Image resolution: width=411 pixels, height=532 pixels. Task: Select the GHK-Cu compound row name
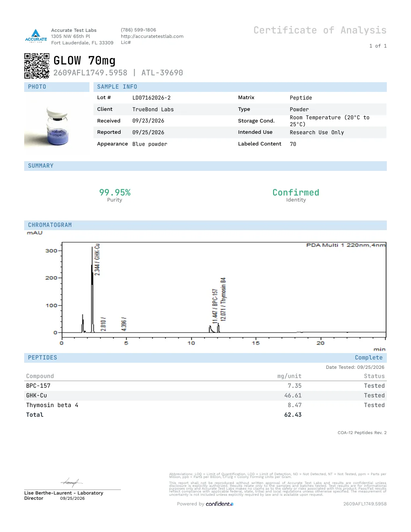point(37,396)
